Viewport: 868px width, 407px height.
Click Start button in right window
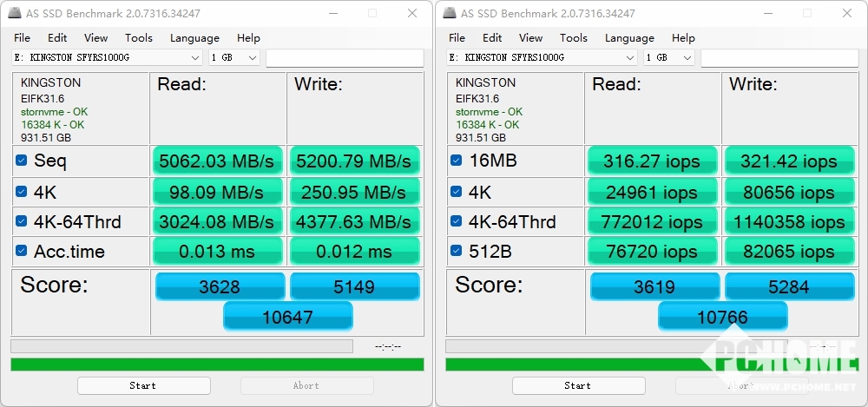click(578, 385)
